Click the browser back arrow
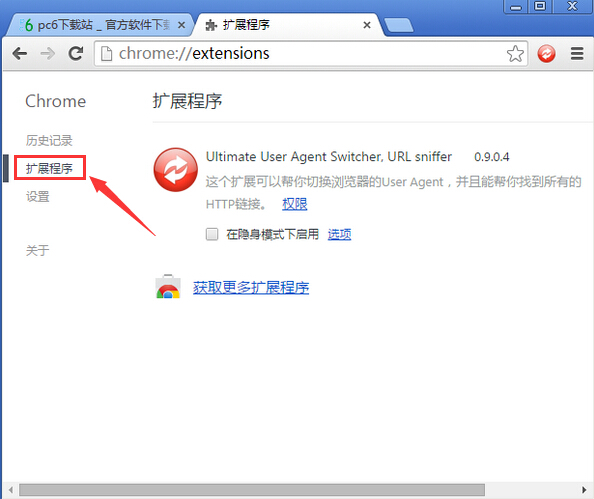This screenshot has height=499, width=594. point(20,53)
